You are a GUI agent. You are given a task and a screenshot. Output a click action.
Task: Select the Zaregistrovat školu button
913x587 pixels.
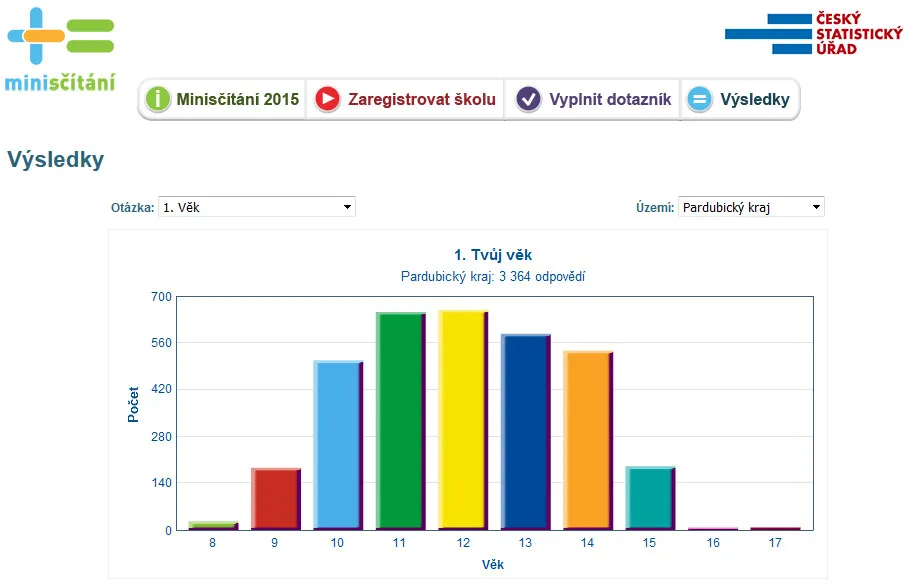tap(405, 99)
